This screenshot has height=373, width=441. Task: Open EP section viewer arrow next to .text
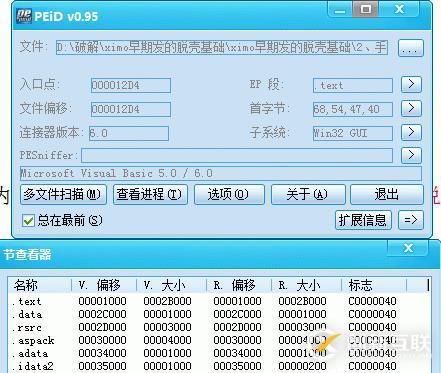411,84
